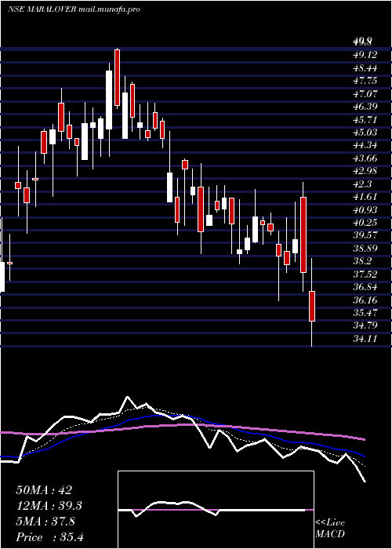Viewport: 392px width, 549px height.
Task: Click the 45.71 price axis label
Action: [x=365, y=120]
